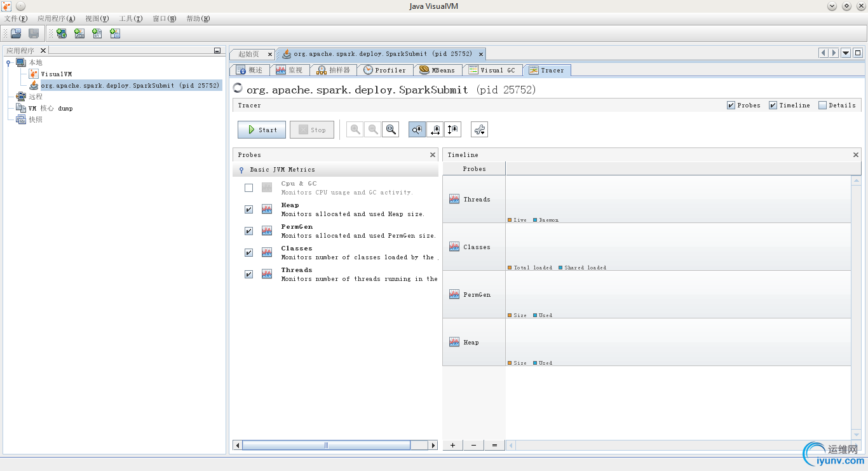Screen dimensions: 868x471
Task: Switch to the 概述 overview tab
Action: [x=250, y=70]
